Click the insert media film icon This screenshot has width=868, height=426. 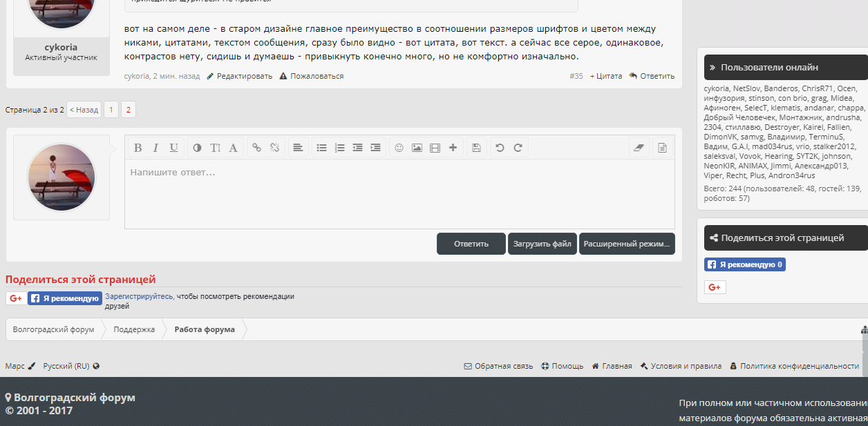coord(435,148)
